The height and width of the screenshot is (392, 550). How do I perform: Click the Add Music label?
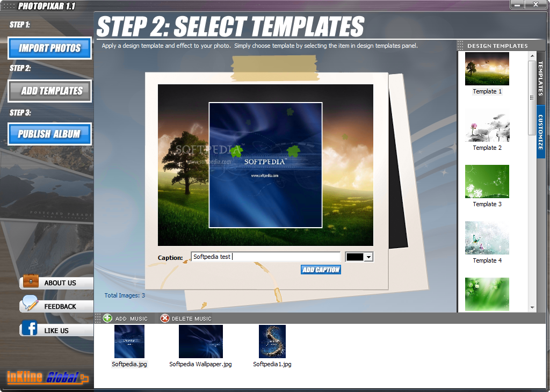132,319
